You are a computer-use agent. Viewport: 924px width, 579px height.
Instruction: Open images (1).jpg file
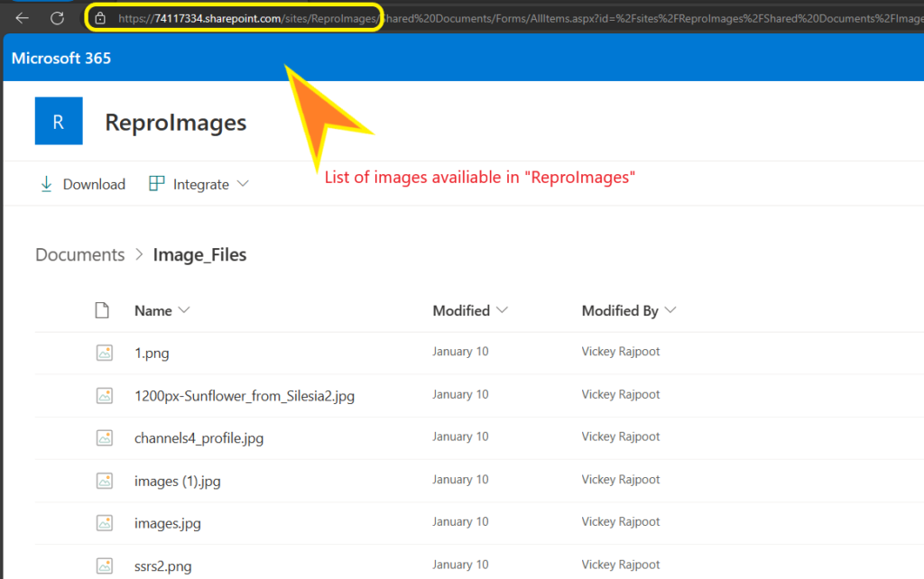point(178,482)
